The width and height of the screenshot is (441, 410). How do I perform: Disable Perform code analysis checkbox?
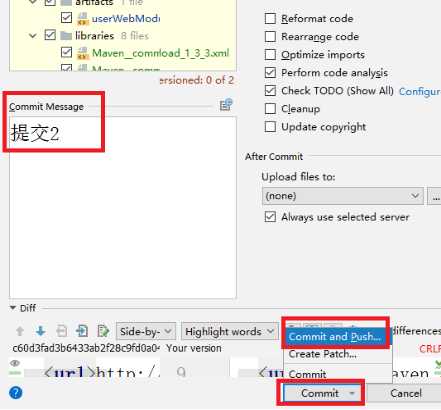pyautogui.click(x=270, y=72)
